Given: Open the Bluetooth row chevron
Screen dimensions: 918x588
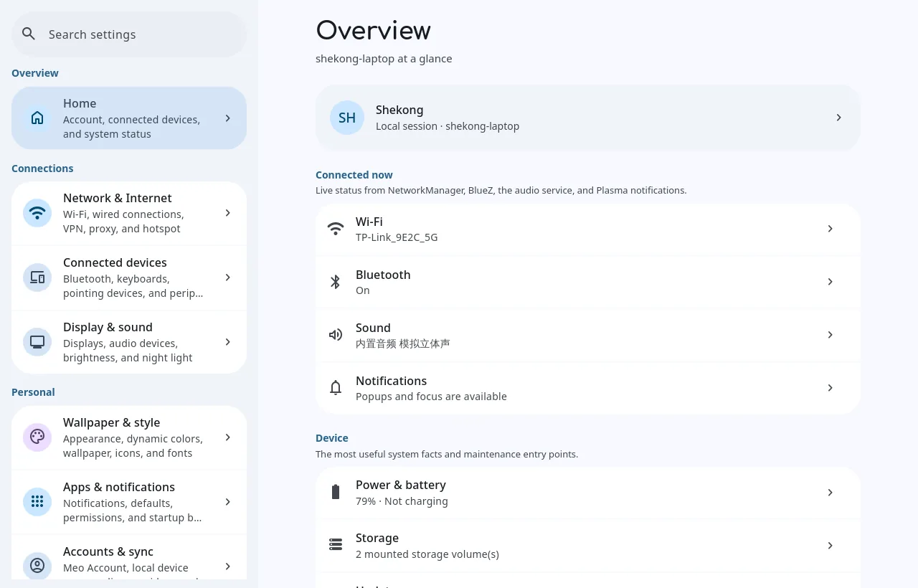Looking at the screenshot, I should [x=830, y=282].
